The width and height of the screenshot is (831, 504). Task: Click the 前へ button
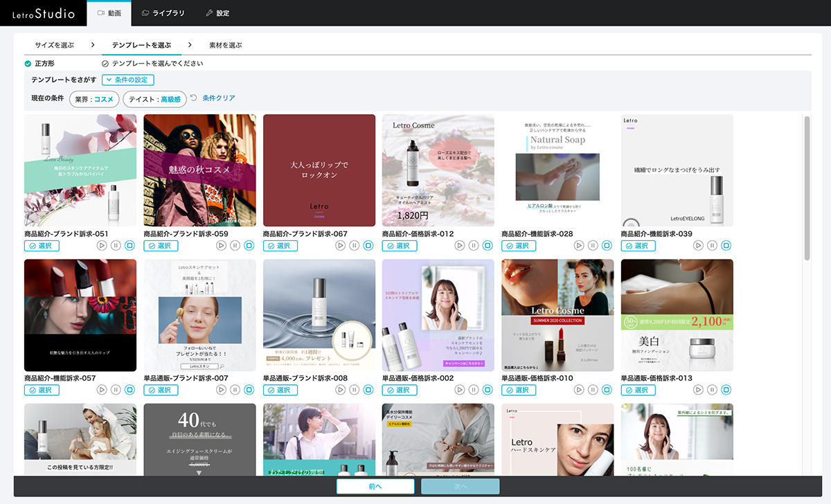[375, 487]
